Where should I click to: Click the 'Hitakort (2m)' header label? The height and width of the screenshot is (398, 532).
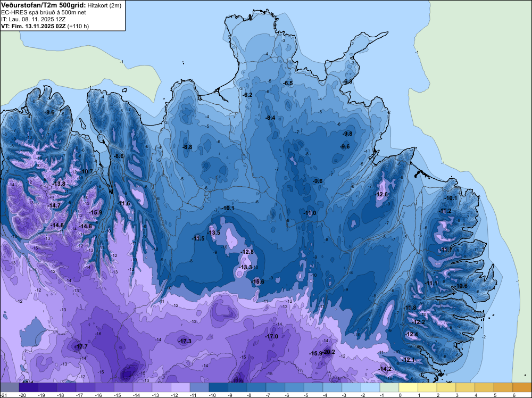pyautogui.click(x=104, y=5)
